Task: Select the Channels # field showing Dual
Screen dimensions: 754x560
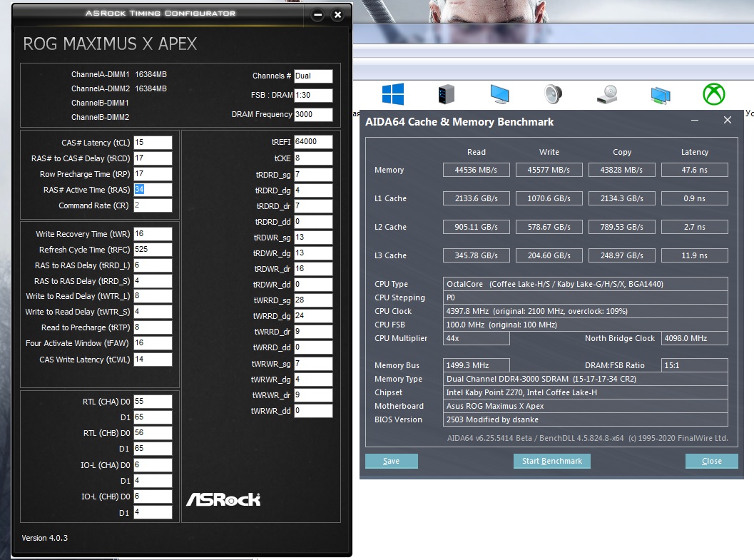Action: coord(313,76)
